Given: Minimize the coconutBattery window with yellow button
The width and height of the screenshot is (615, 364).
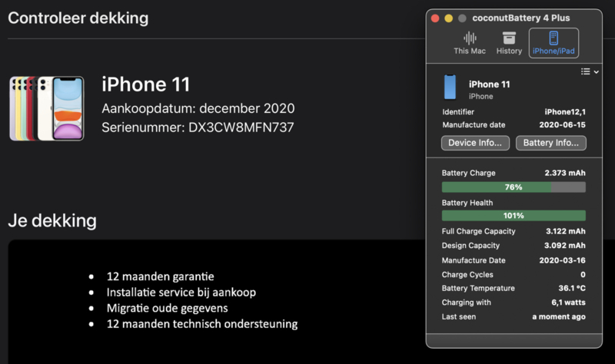Looking at the screenshot, I should 449,18.
